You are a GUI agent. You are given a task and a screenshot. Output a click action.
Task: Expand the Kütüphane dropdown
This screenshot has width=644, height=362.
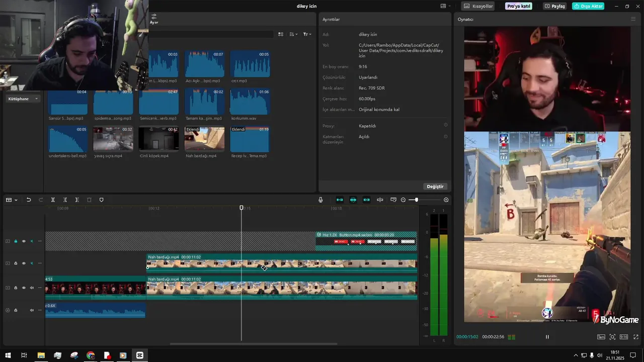point(23,99)
